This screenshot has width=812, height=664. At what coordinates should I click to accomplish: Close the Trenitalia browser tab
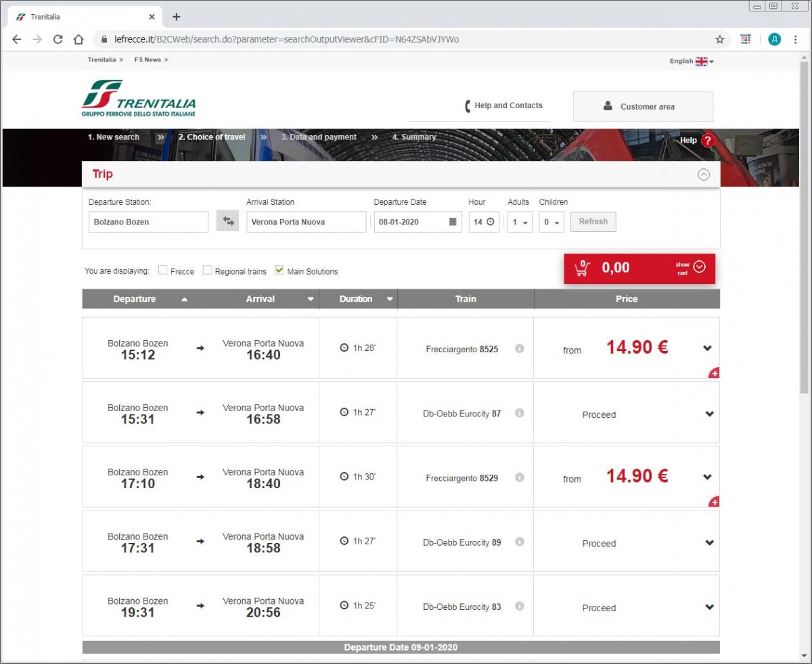coord(152,17)
